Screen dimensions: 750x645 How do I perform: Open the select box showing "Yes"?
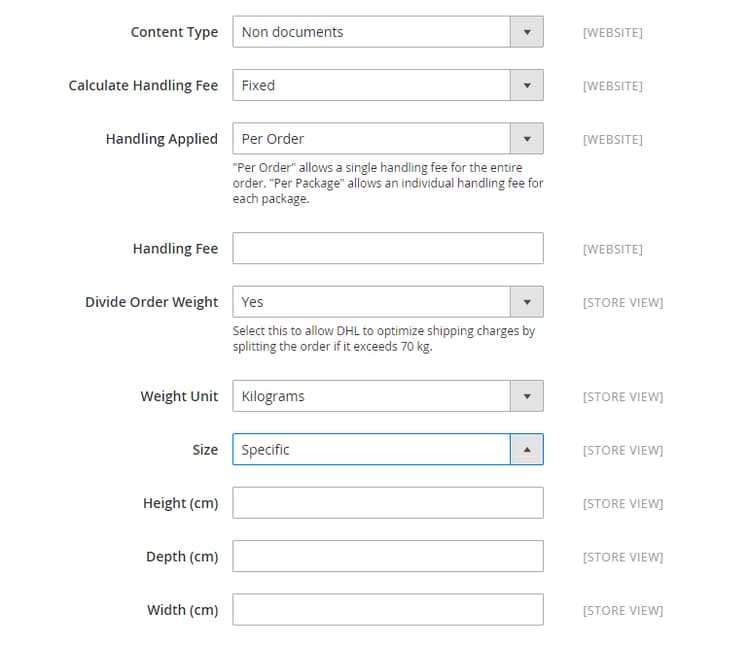click(x=372, y=302)
